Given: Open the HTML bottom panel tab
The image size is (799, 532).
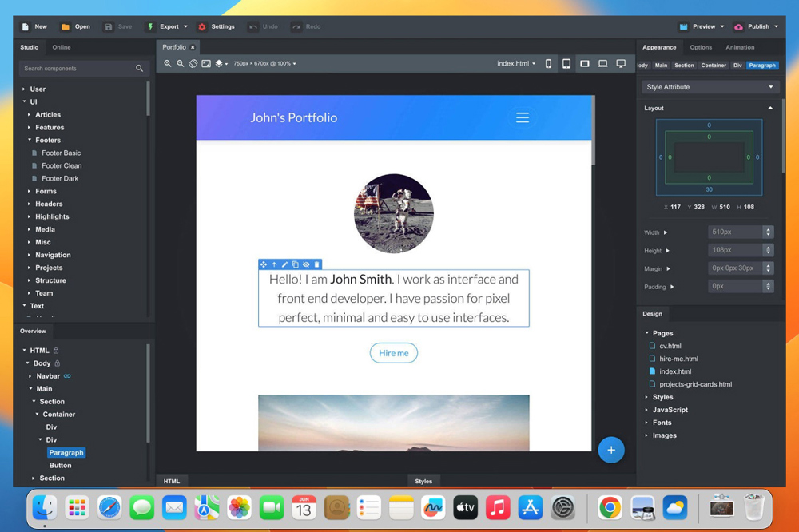Looking at the screenshot, I should click(172, 481).
